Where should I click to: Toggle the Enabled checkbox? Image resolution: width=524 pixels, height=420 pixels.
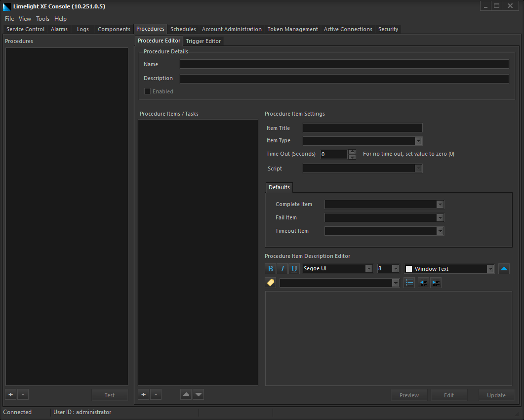coord(147,91)
